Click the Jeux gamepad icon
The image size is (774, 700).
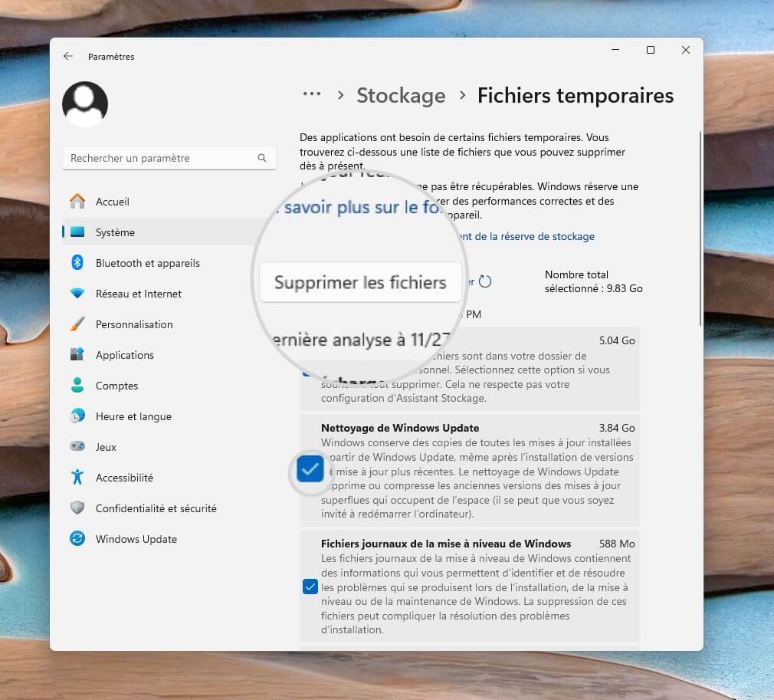coord(77,446)
